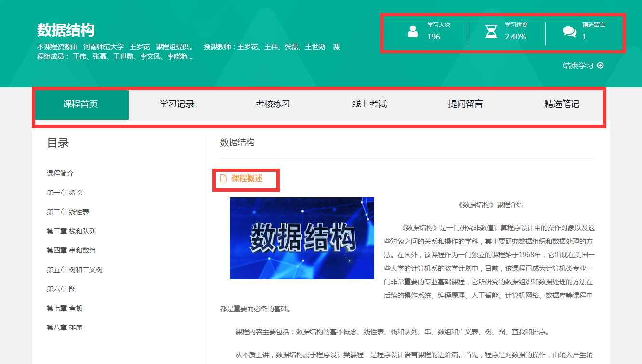Click the 数据结构 heading above the content
This screenshot has height=364, width=642.
[237, 143]
